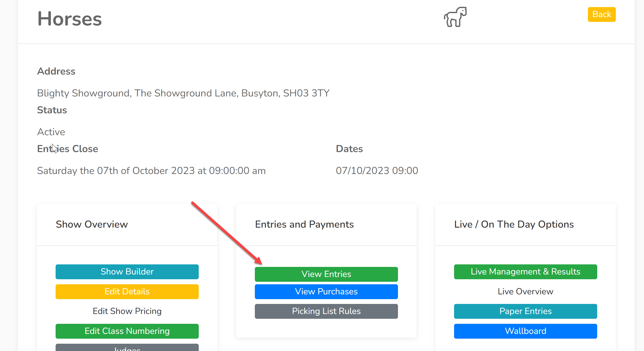Click the Live / On The Day Options heading

514,224
